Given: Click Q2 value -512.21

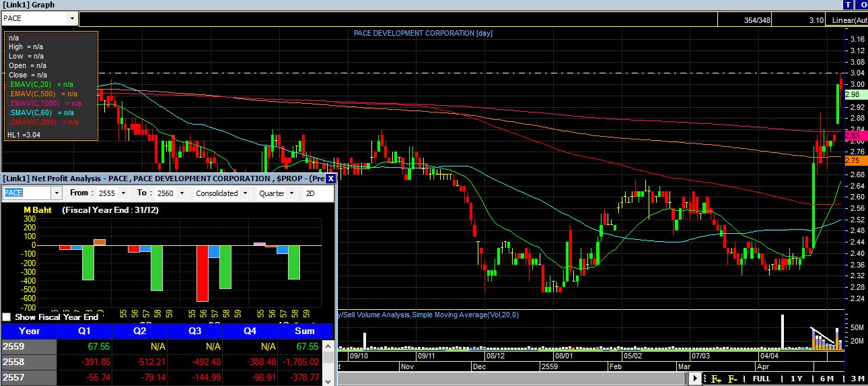Looking at the screenshot, I should tap(150, 362).
